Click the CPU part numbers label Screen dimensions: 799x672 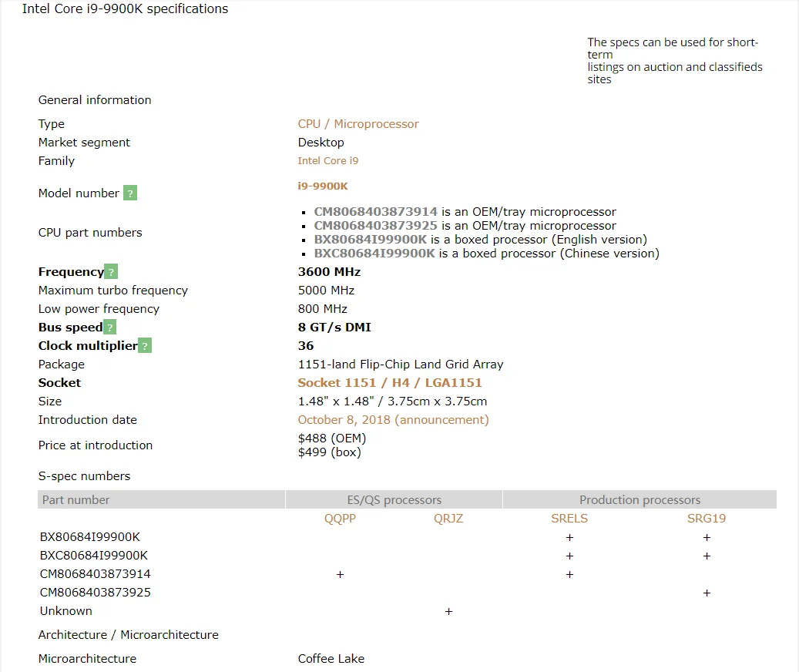coord(90,232)
